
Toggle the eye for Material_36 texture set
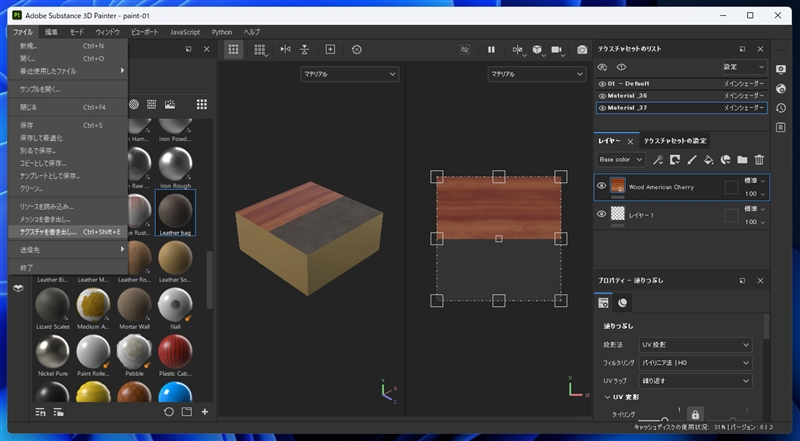pyautogui.click(x=603, y=96)
